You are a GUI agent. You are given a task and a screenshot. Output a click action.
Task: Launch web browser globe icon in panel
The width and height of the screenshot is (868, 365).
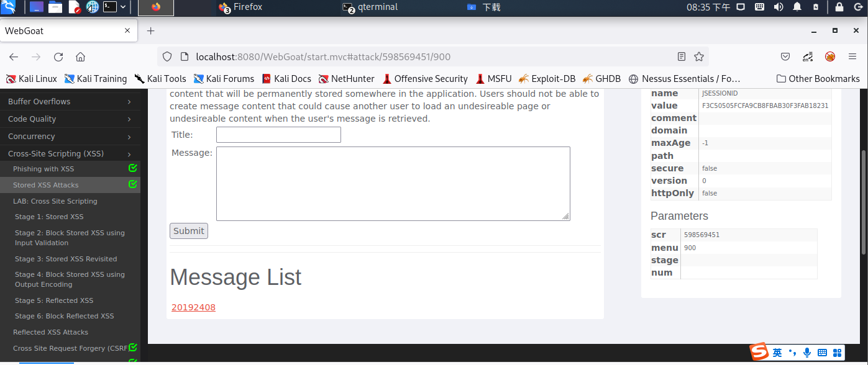coord(93,7)
